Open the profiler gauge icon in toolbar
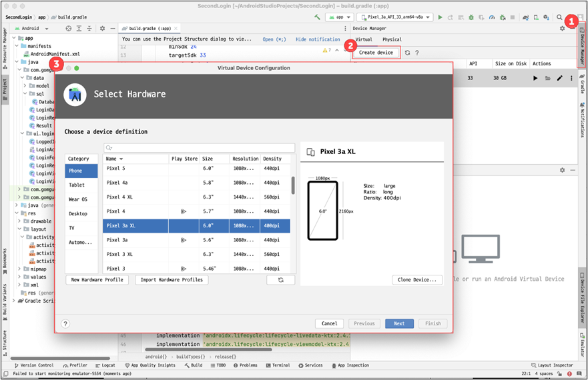Screen dimensions: 588x380 click(492, 17)
